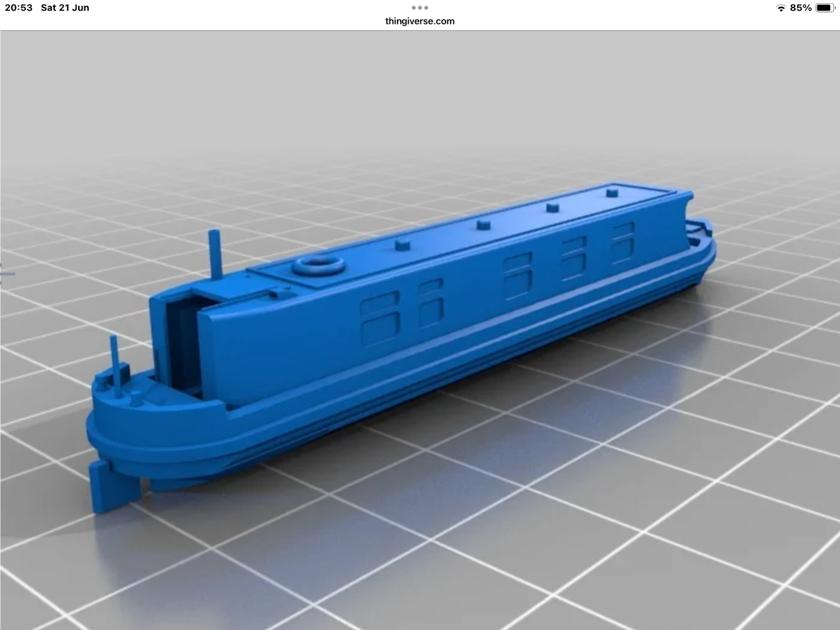The image size is (840, 630).
Task: Click the open rear cabin doorway
Action: [182, 343]
